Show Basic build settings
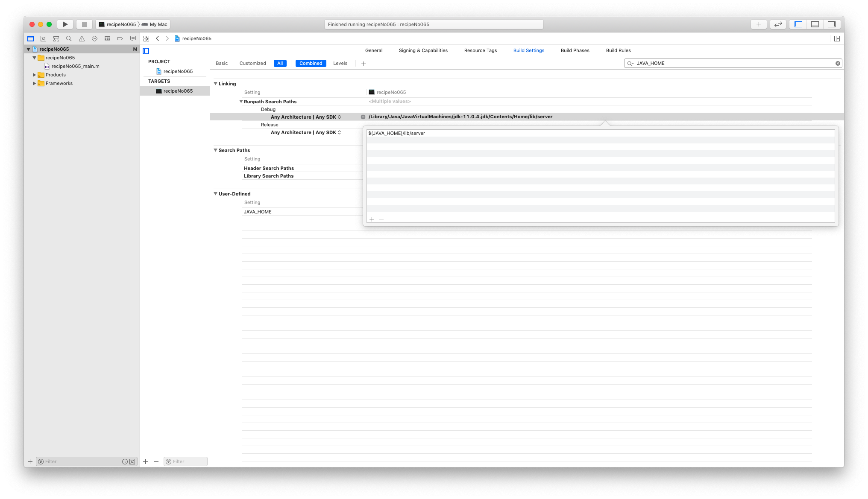 click(222, 63)
